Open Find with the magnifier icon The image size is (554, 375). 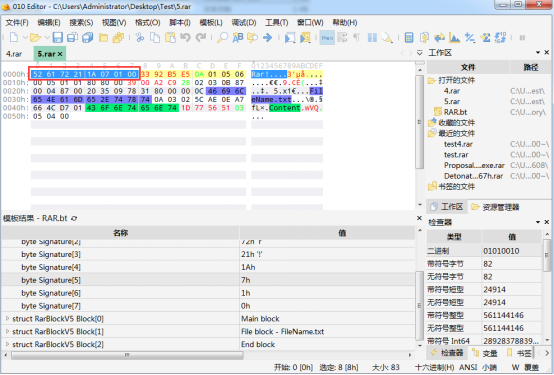(222, 37)
